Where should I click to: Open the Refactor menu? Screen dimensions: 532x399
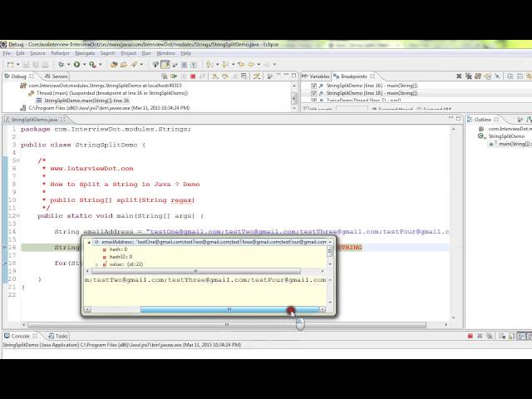coord(60,53)
